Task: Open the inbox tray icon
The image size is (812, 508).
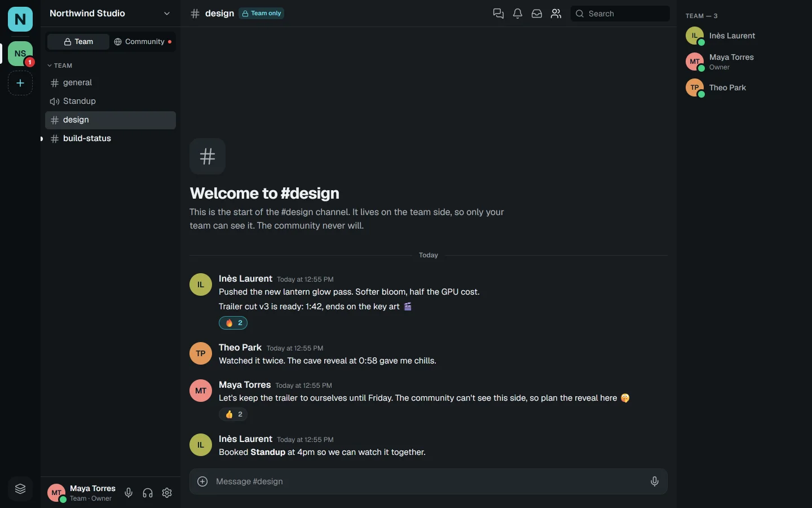Action: pyautogui.click(x=537, y=14)
